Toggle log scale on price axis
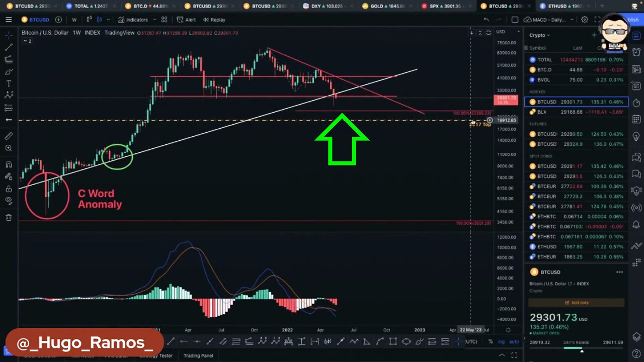 pos(501,342)
